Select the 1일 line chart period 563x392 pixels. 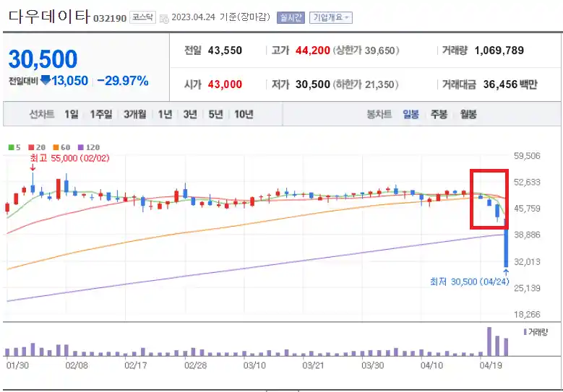click(71, 114)
